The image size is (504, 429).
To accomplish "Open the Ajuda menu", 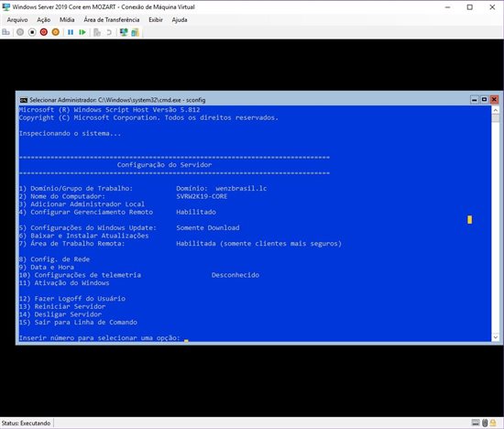I will pyautogui.click(x=180, y=20).
